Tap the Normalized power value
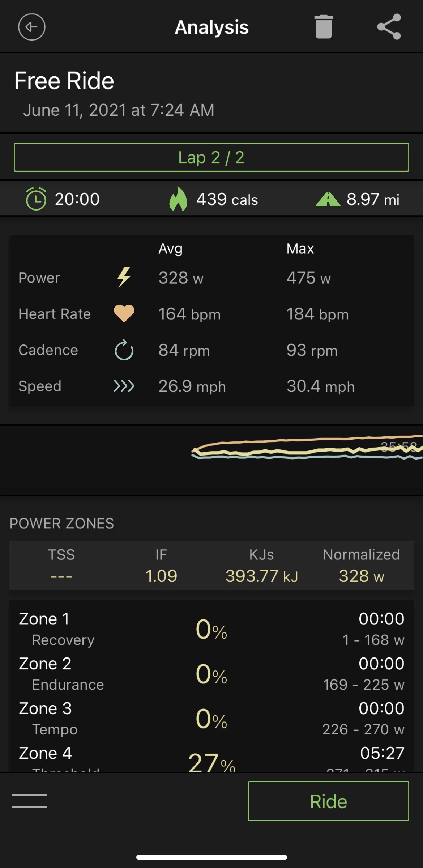This screenshot has width=423, height=868. (x=361, y=576)
